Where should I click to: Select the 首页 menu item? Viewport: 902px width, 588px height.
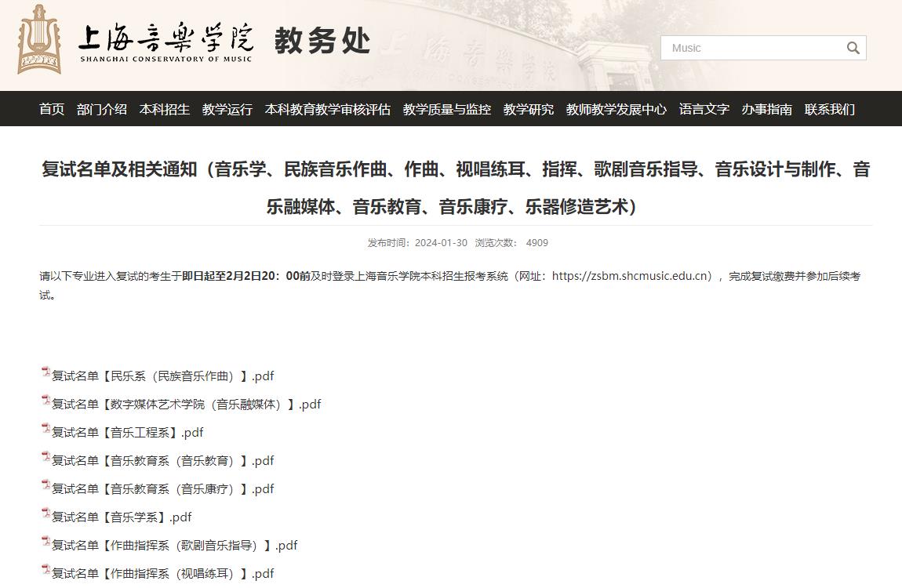[51, 109]
